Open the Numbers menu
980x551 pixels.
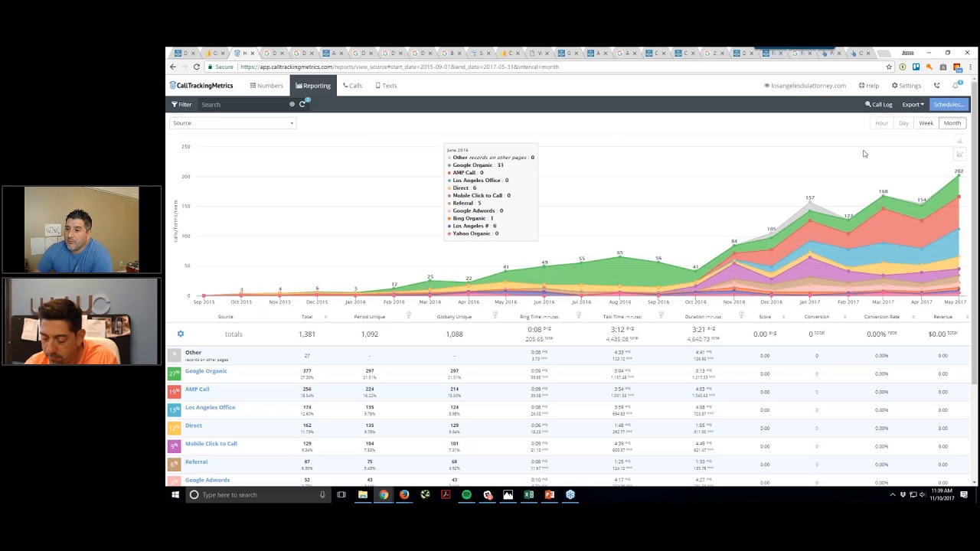[x=266, y=86]
